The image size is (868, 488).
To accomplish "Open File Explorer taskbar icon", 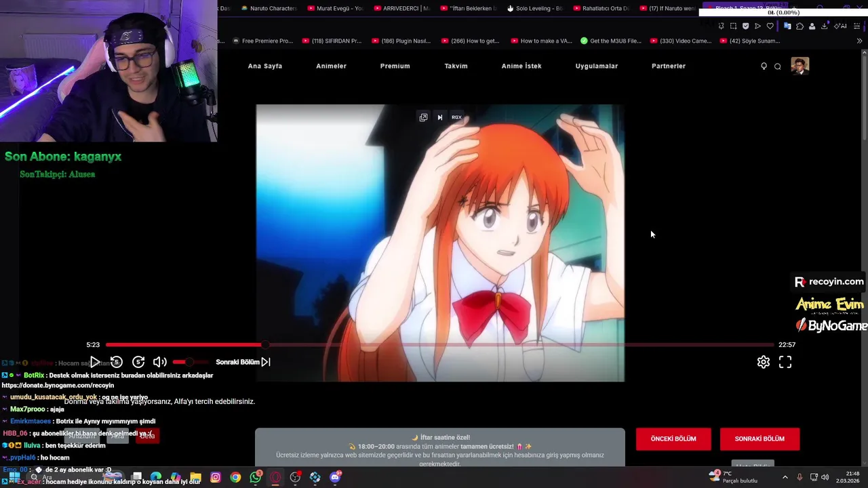I will pos(196,477).
